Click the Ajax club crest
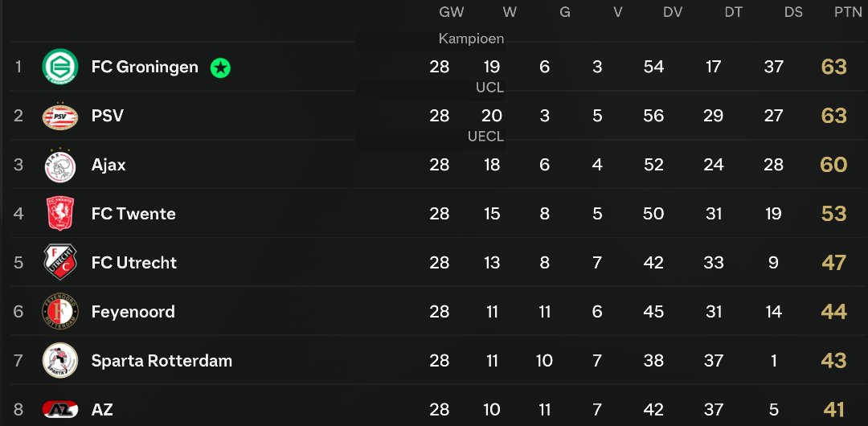 click(x=59, y=165)
